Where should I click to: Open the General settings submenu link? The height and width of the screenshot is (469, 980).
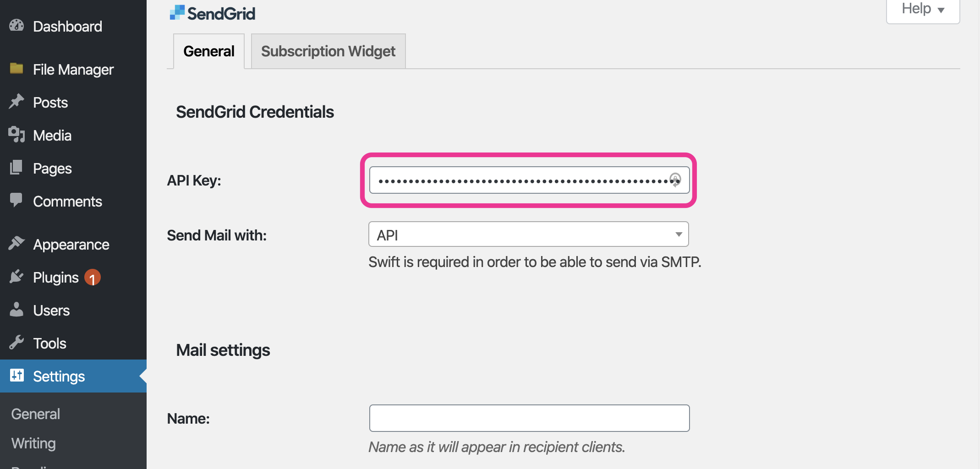pos(35,414)
